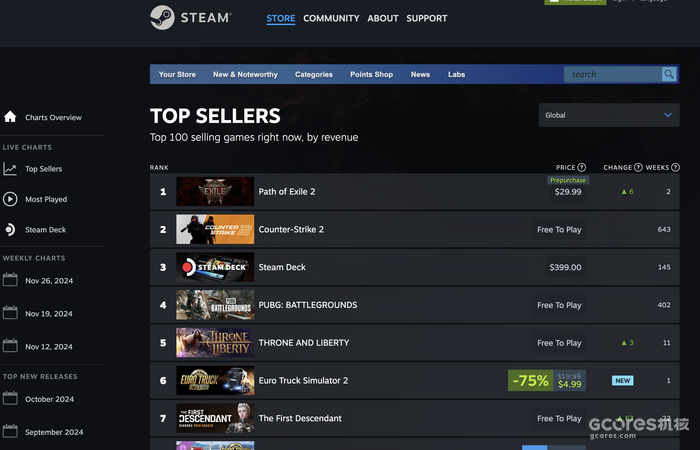Screen dimensions: 700x450
Task: Click the CHANGE help question icon
Action: click(638, 167)
